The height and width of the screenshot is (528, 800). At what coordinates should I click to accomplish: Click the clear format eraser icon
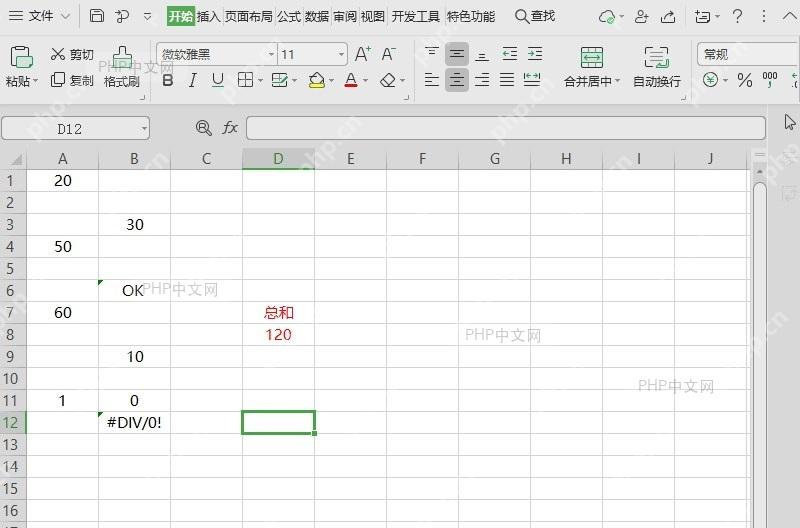tap(388, 80)
